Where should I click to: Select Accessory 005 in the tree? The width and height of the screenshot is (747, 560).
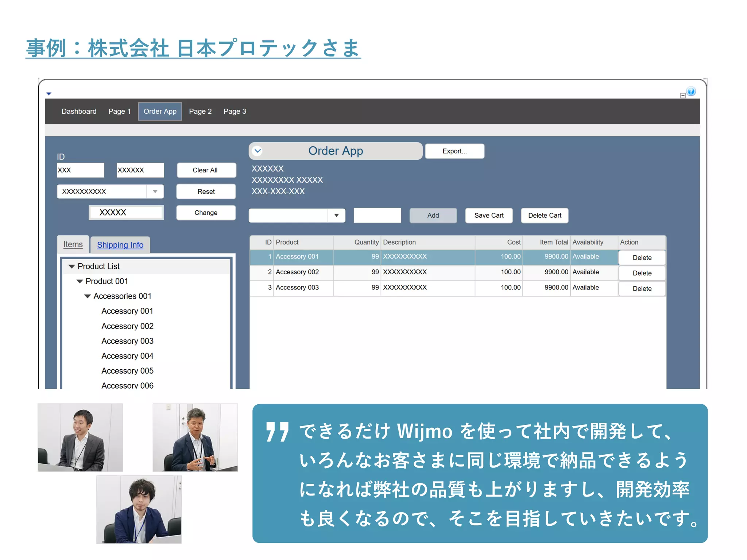tap(127, 371)
